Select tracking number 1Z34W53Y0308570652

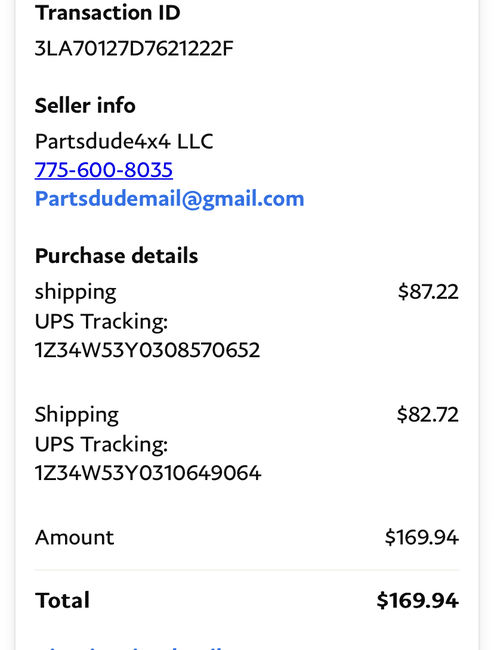coord(147,350)
